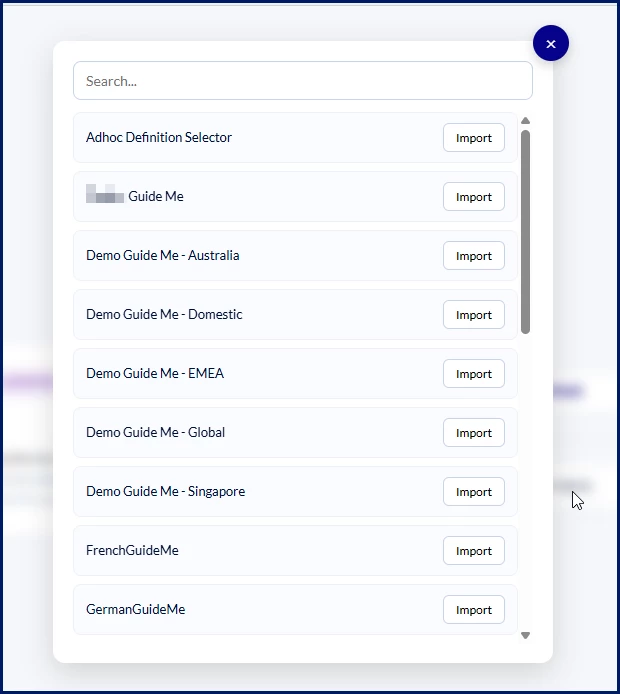Viewport: 620px width, 694px height.
Task: Click the scrollbar up arrow
Action: pos(525,120)
